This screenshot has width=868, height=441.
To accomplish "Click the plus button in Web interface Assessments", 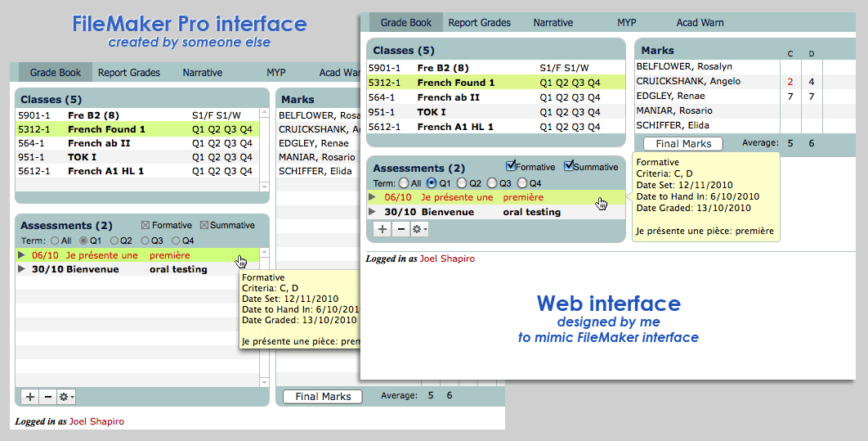I will (383, 229).
